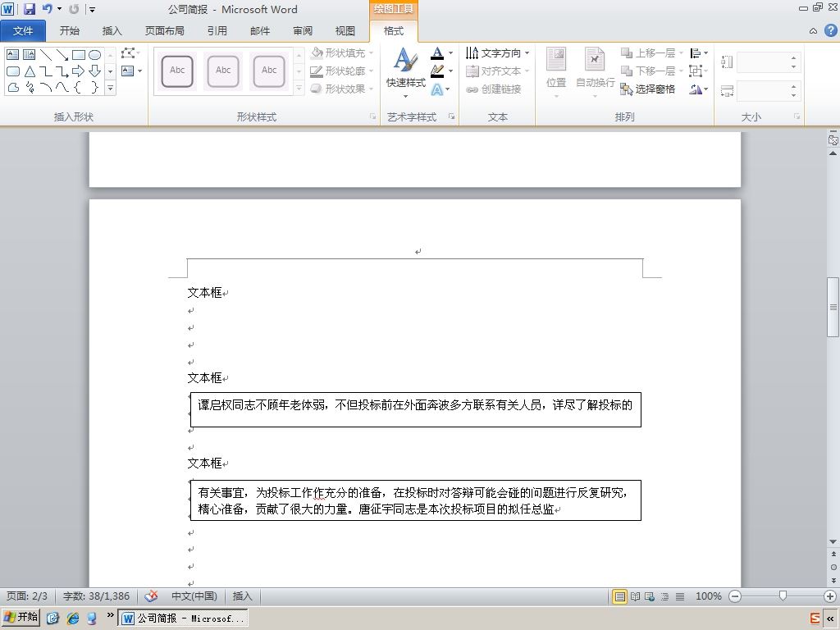Viewport: 840px width, 630px height.
Task: Switch to Full Screen Reading view
Action: pos(636,596)
